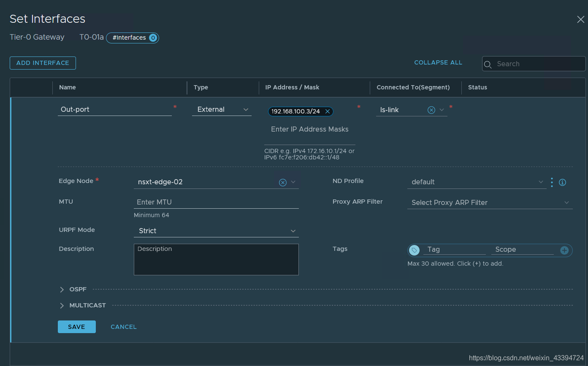
Task: Click the plus icon to add tag
Action: [564, 250]
